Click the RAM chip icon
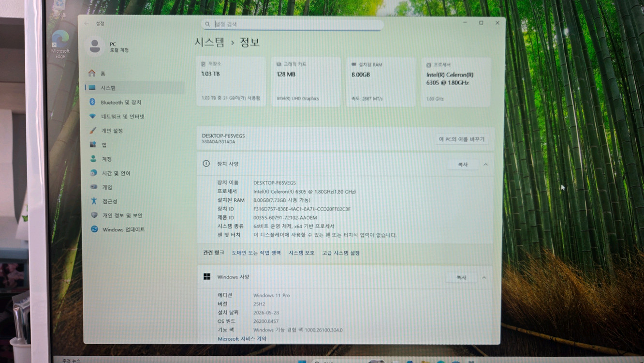This screenshot has height=363, width=644. tap(354, 64)
